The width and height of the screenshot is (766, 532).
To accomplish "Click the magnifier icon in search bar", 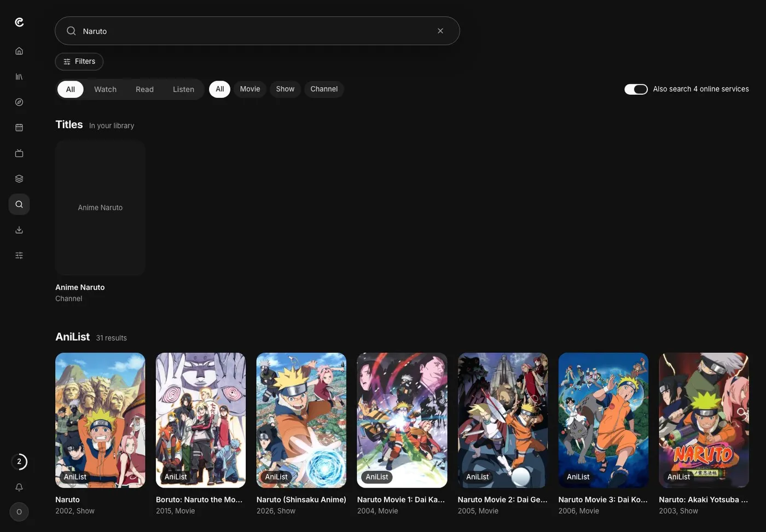I will [71, 31].
